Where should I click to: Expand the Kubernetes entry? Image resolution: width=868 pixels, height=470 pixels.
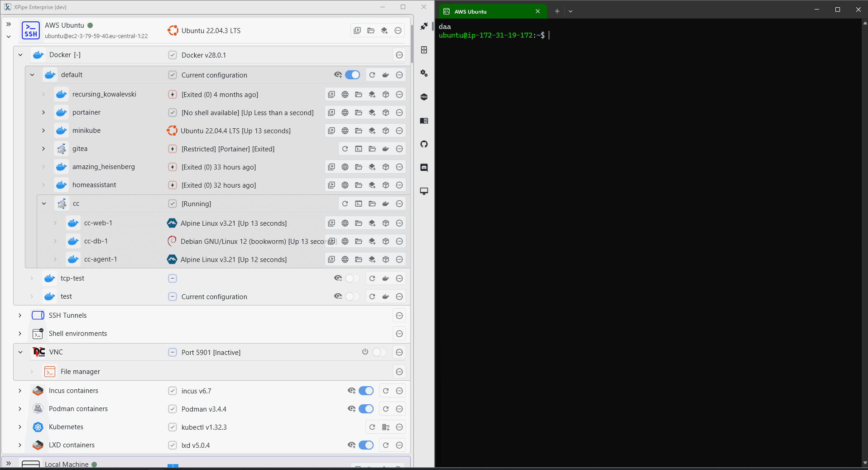pyautogui.click(x=20, y=427)
